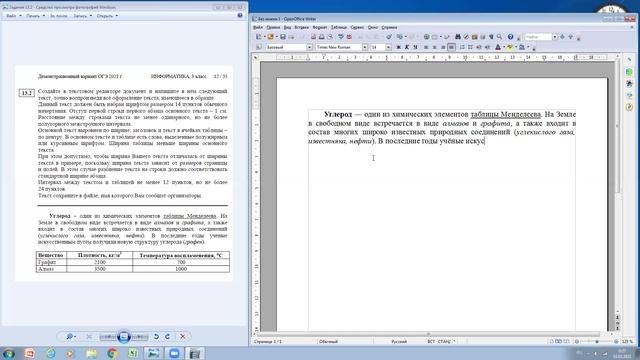Expand the Background Color dropdown arrow
The image size is (640, 360).
[x=528, y=47]
